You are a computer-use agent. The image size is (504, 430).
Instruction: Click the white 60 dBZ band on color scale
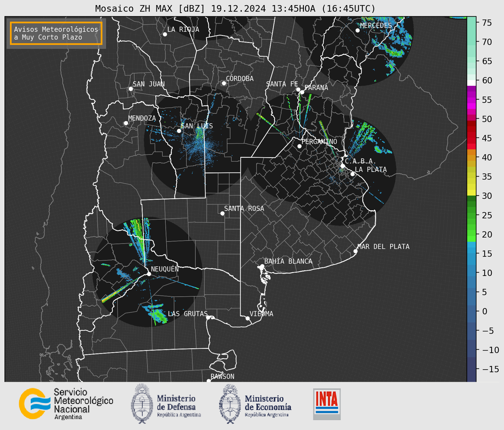click(471, 83)
